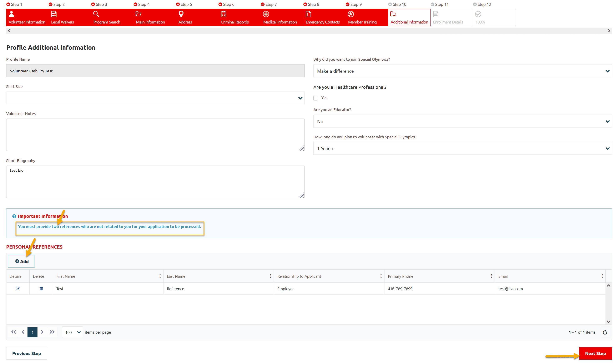Open First Name column menu
This screenshot has height=364, width=615.
pyautogui.click(x=160, y=276)
